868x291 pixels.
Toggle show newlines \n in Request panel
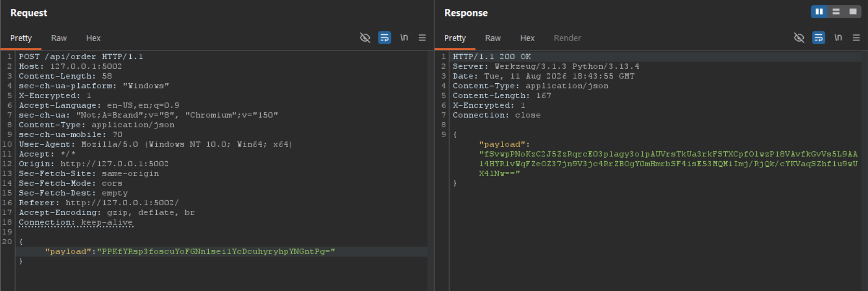(x=404, y=37)
